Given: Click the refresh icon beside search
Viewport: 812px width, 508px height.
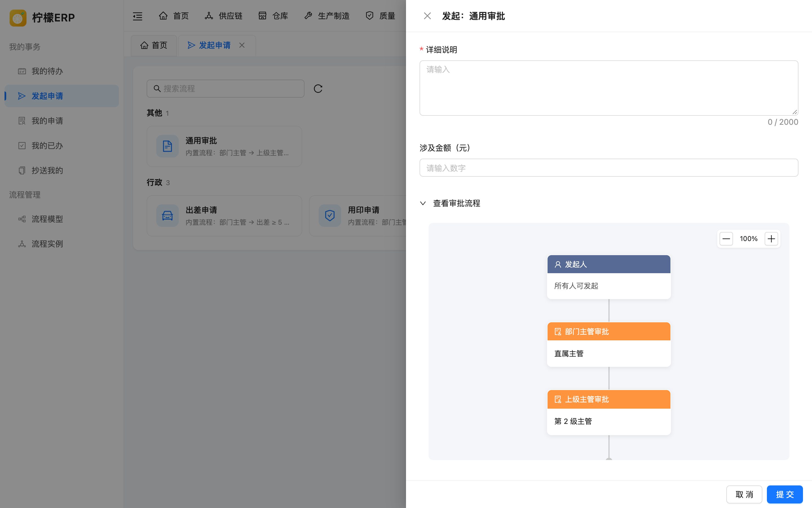Looking at the screenshot, I should coord(318,89).
